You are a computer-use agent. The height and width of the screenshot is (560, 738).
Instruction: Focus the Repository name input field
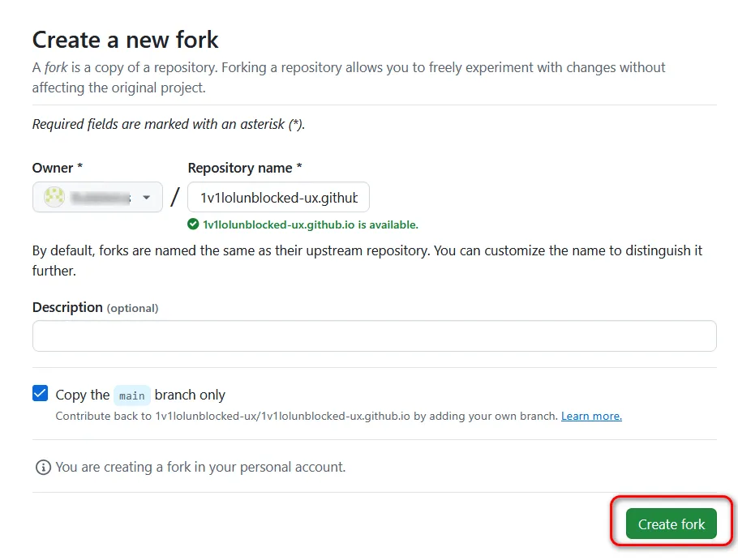tap(278, 197)
